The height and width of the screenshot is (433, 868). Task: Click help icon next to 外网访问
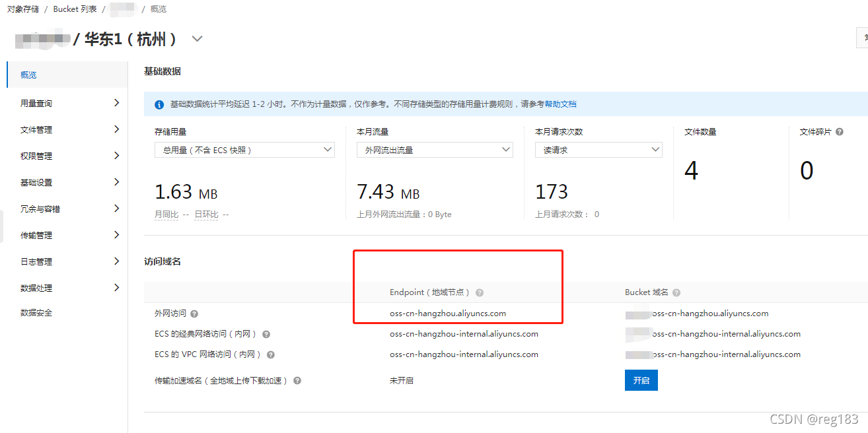click(194, 314)
